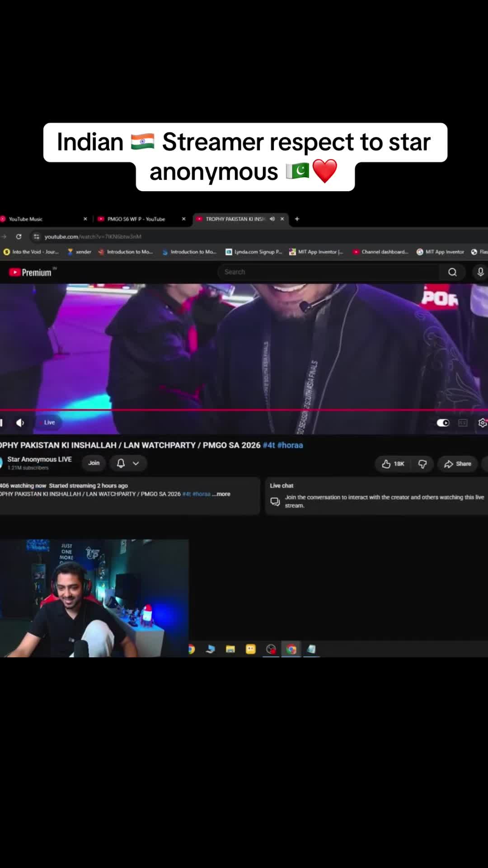Like the stream with the 18K thumbs-up
This screenshot has height=868, width=488.
(393, 464)
